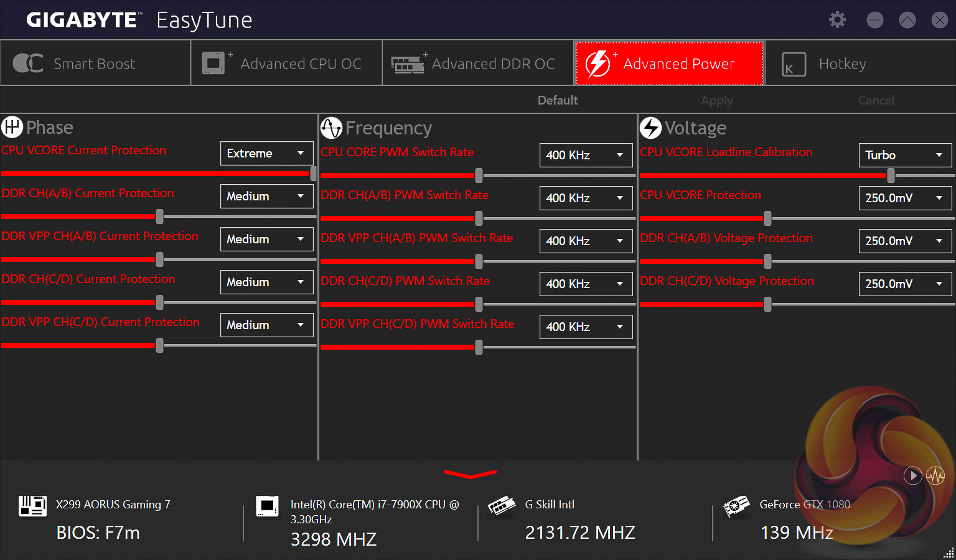The image size is (956, 560).
Task: Click the circular play button icon
Action: click(x=912, y=476)
